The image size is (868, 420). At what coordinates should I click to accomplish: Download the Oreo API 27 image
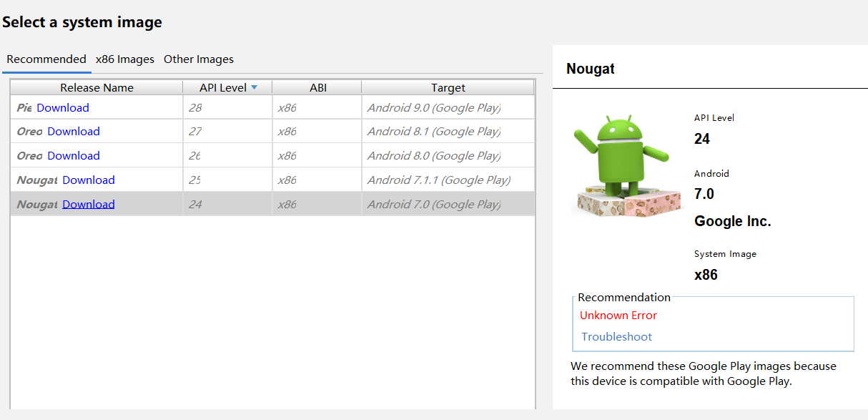[74, 131]
